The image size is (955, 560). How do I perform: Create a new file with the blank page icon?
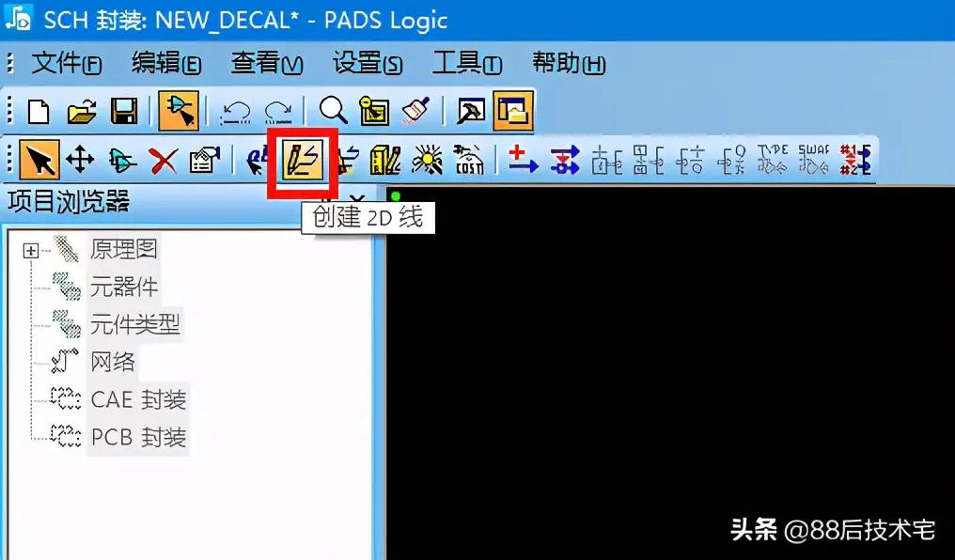tap(39, 112)
